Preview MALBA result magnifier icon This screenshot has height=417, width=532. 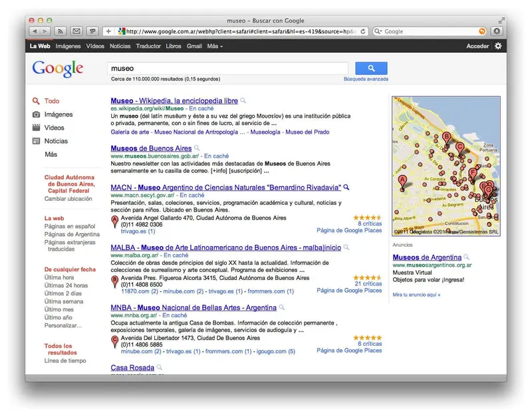tap(346, 247)
